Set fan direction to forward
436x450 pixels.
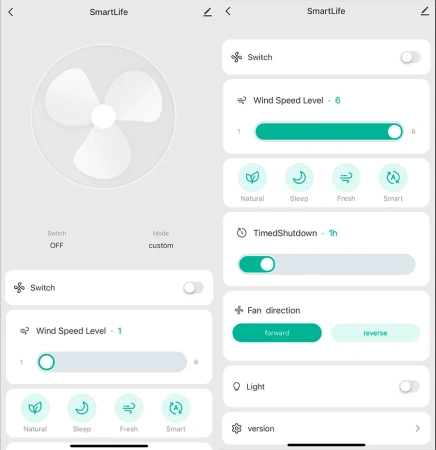click(x=277, y=333)
